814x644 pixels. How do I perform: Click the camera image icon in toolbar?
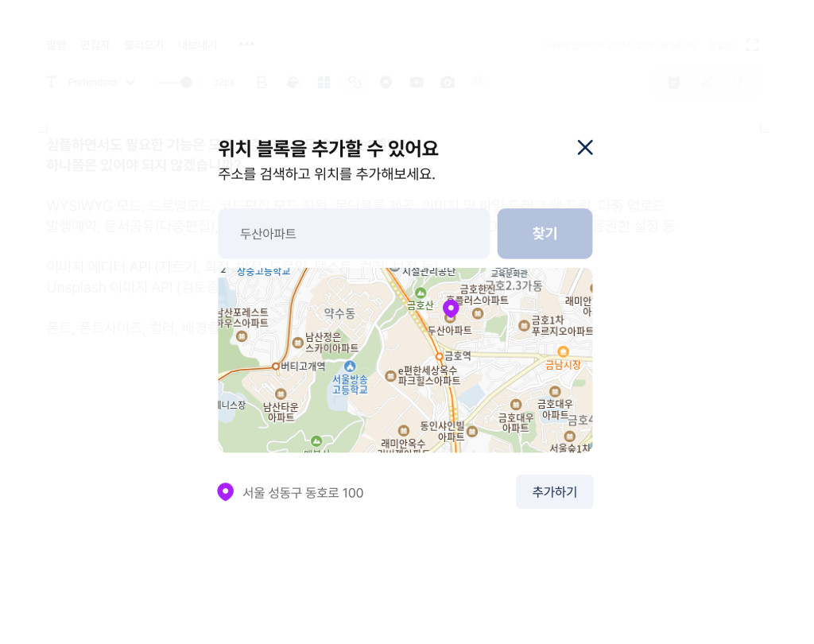pyautogui.click(x=448, y=82)
